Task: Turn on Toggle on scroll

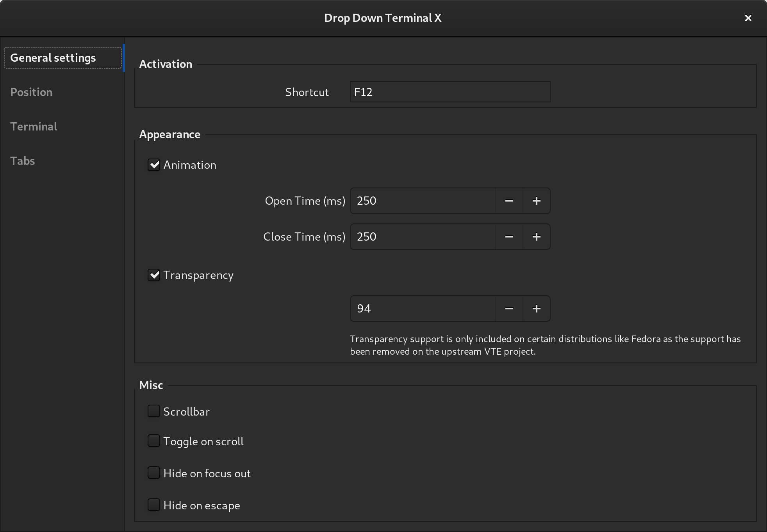Action: click(x=154, y=441)
